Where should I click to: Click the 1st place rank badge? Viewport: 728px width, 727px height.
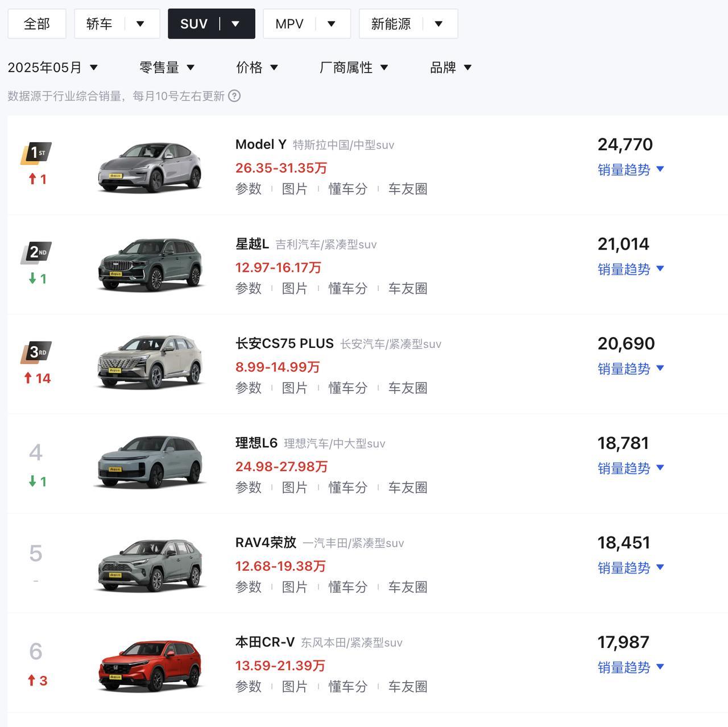[36, 153]
